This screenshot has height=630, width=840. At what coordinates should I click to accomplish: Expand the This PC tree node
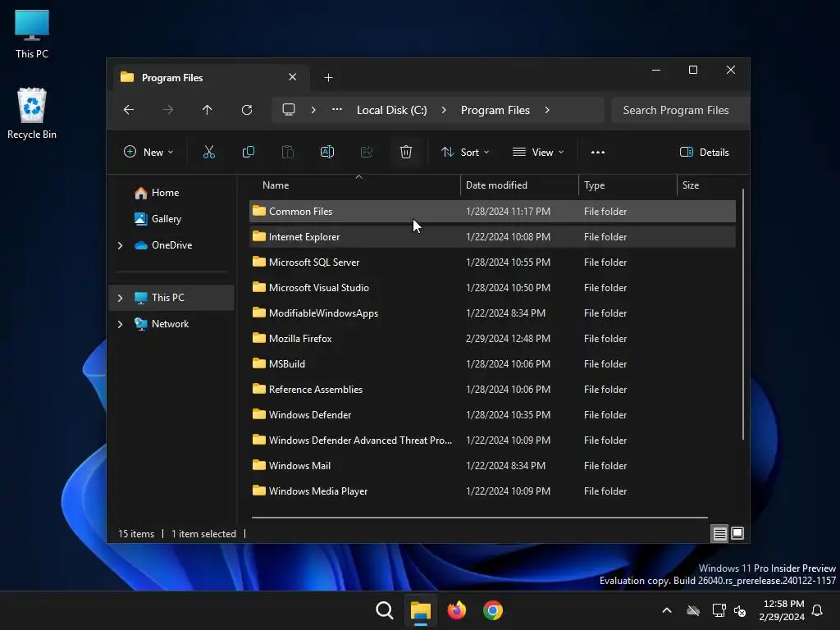pyautogui.click(x=120, y=298)
